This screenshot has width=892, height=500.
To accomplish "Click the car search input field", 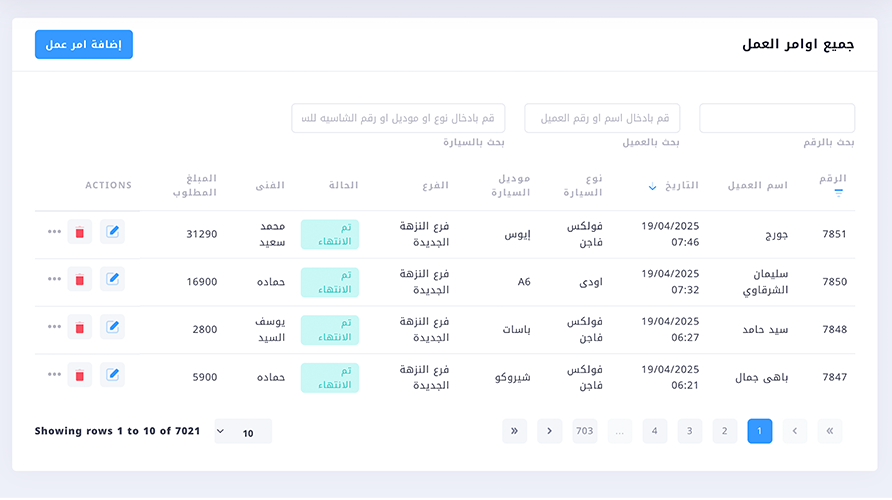I will [x=398, y=118].
